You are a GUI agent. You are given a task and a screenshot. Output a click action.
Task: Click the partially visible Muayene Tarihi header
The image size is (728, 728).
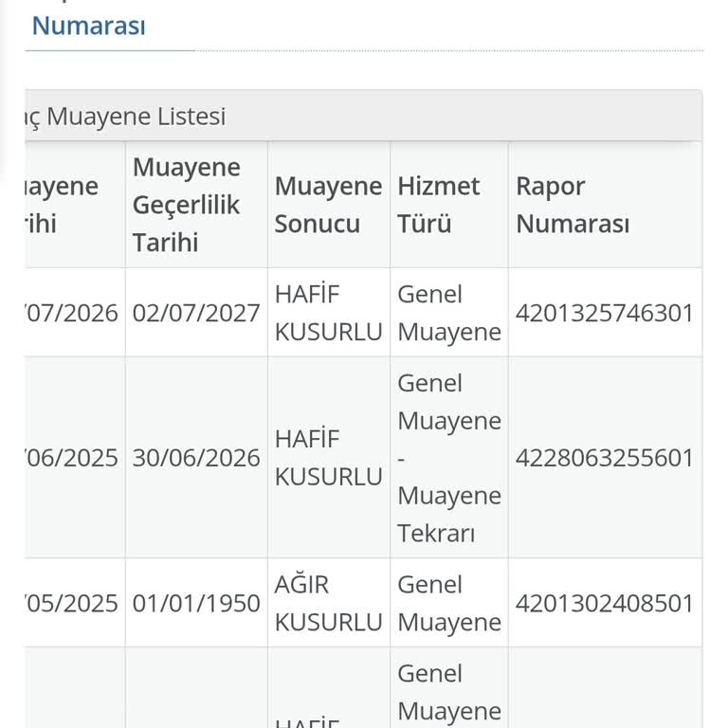point(62,205)
